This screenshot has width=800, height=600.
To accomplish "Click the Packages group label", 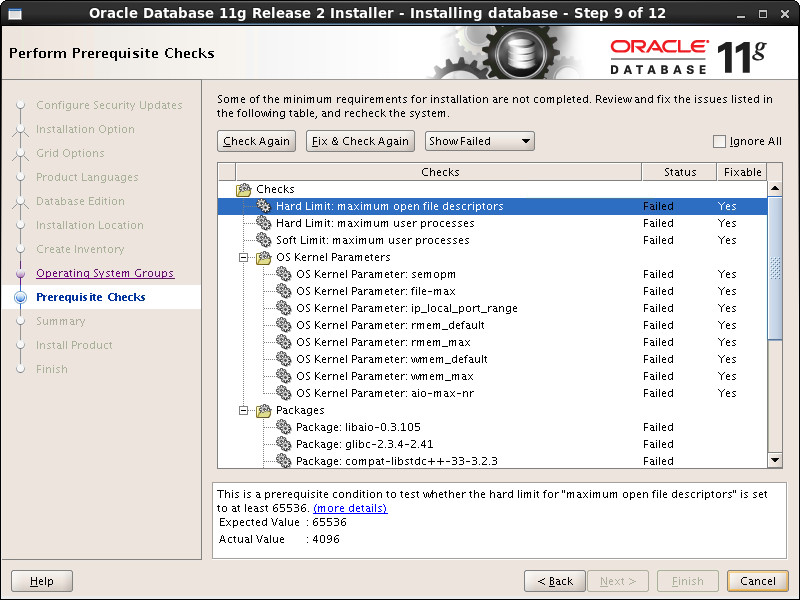I will (x=300, y=410).
